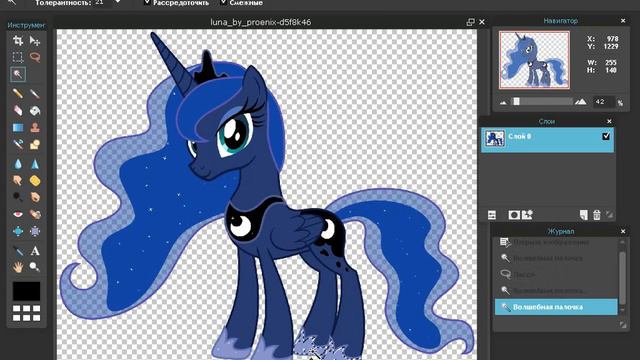The width and height of the screenshot is (640, 360).
Task: Delete layer with the trash icon
Action: pos(597,215)
